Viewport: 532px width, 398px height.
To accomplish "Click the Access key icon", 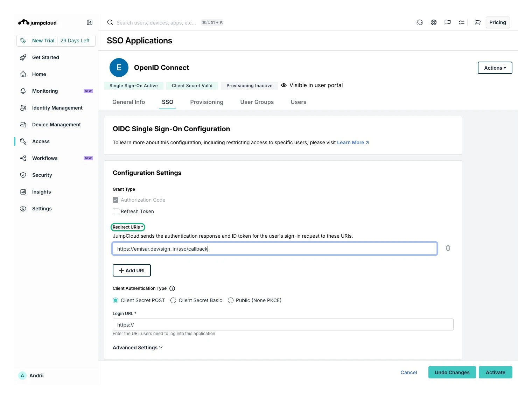I will click(x=23, y=141).
